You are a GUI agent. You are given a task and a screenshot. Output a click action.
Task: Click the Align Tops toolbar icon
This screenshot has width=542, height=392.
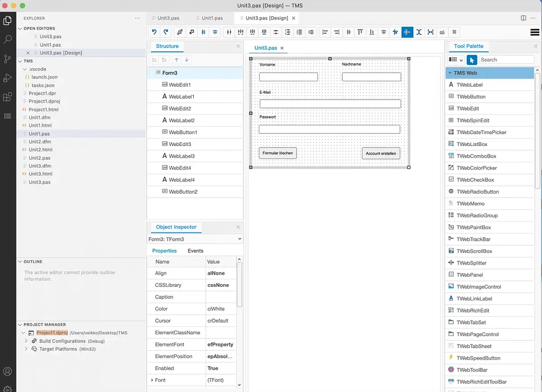tap(360, 32)
